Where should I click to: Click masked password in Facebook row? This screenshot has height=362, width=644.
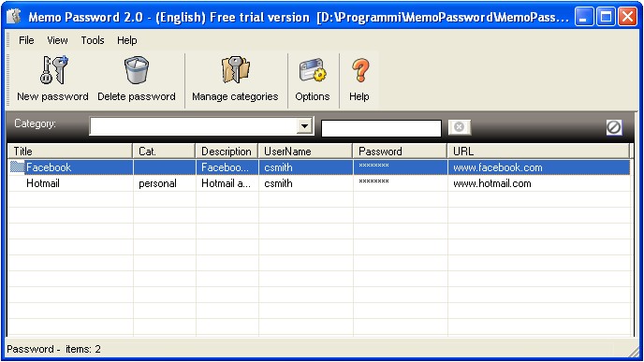click(373, 166)
